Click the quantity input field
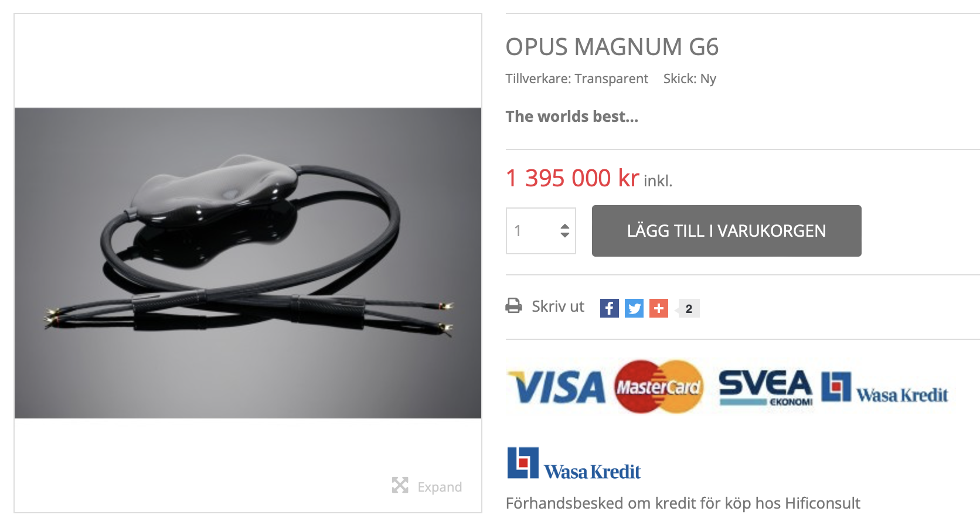Image resolution: width=980 pixels, height=518 pixels. click(x=541, y=231)
